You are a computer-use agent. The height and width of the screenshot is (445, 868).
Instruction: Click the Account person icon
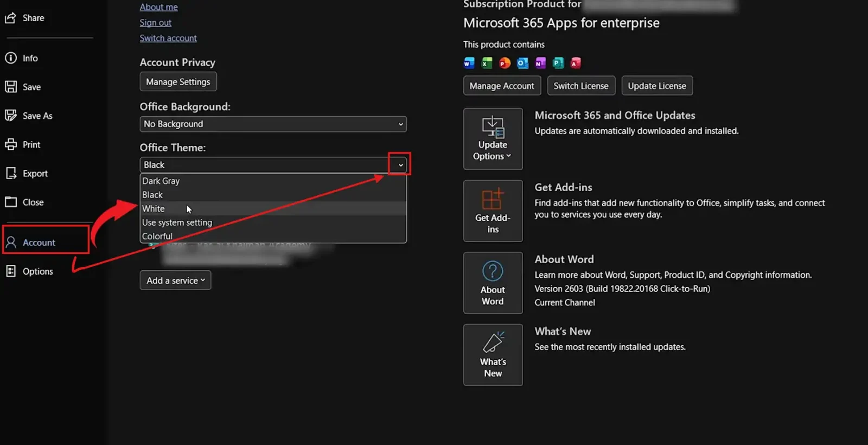tap(11, 242)
